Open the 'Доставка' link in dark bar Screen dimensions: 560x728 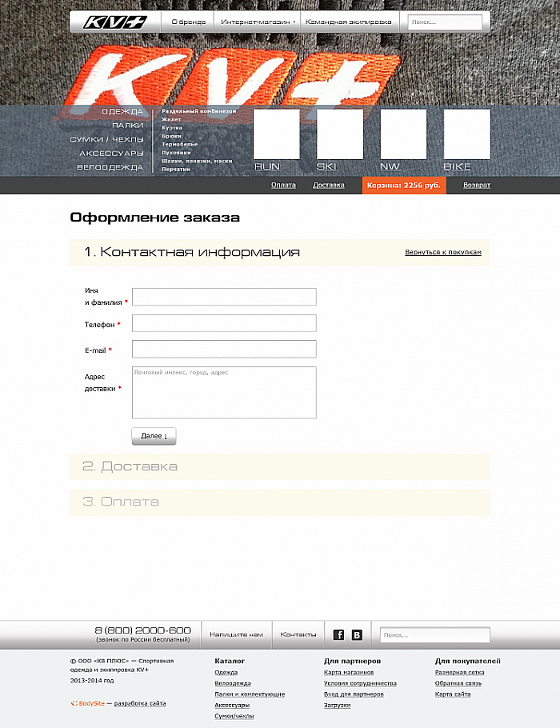pos(328,185)
